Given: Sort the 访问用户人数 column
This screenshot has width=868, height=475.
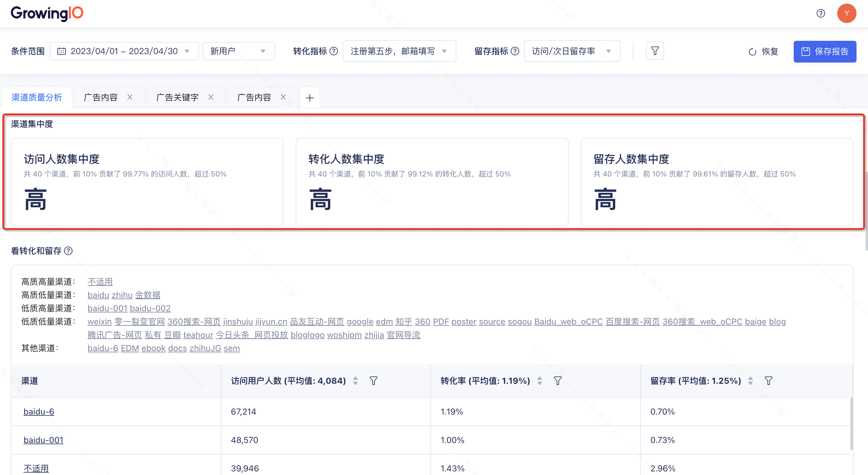Looking at the screenshot, I should [355, 381].
